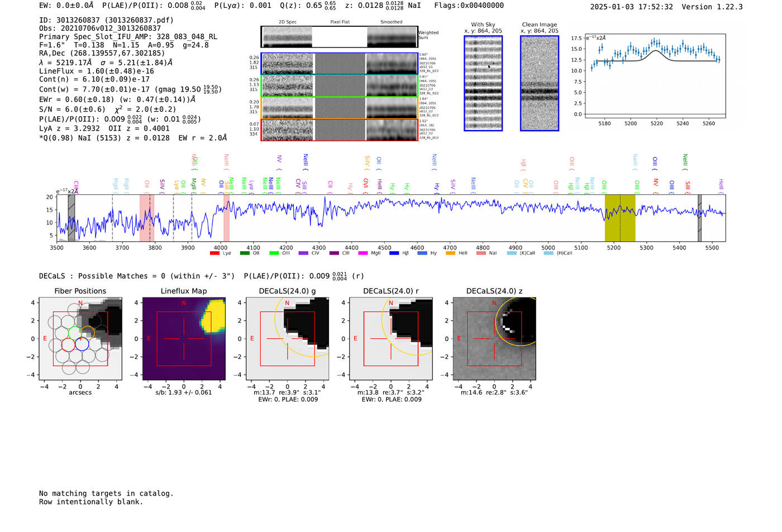The height and width of the screenshot is (532, 782).
Task: View the DECaLS(24.0) z cutout
Action: (494, 338)
